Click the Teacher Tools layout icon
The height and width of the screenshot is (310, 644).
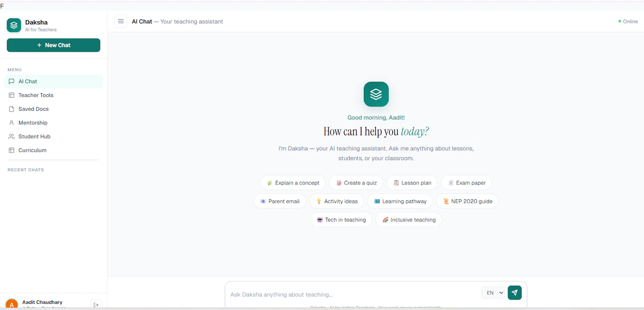coord(12,95)
